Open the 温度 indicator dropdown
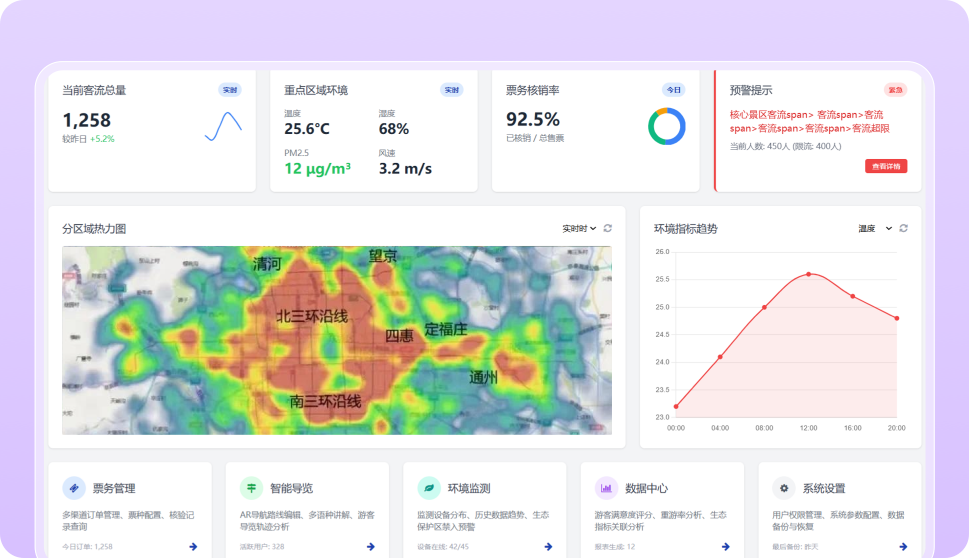 (x=875, y=229)
